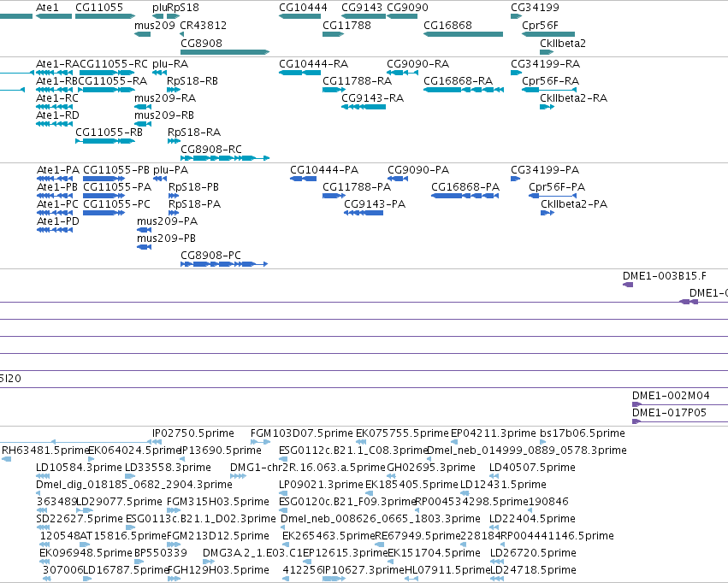Screen dimensions: 728x583
Task: Click EST HL07911.5prime
Action: point(411,579)
